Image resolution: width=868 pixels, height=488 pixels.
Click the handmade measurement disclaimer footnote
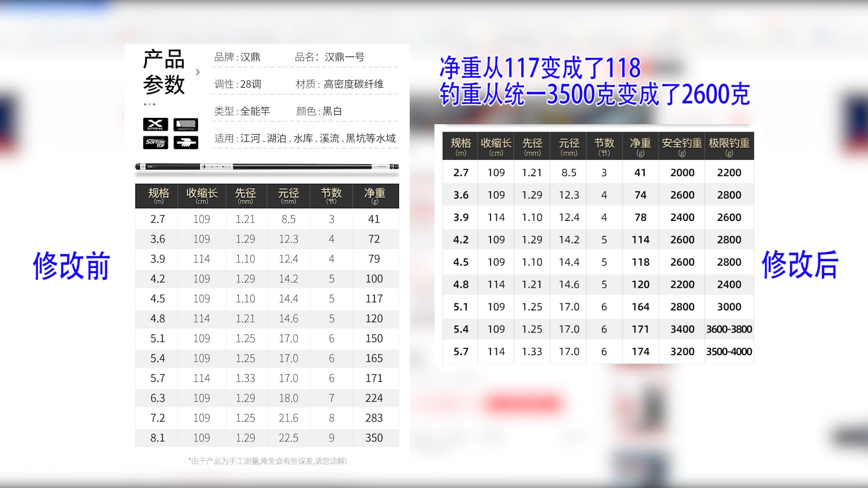[x=268, y=461]
